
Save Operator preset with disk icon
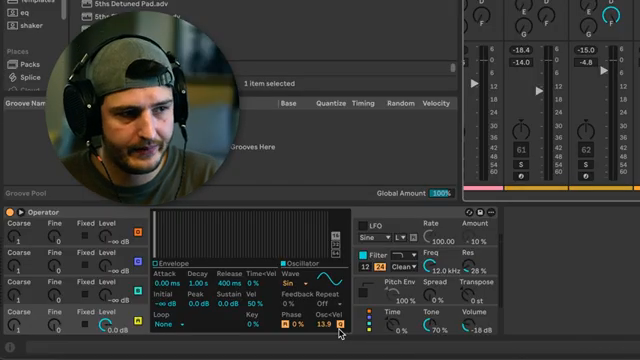coord(480,212)
